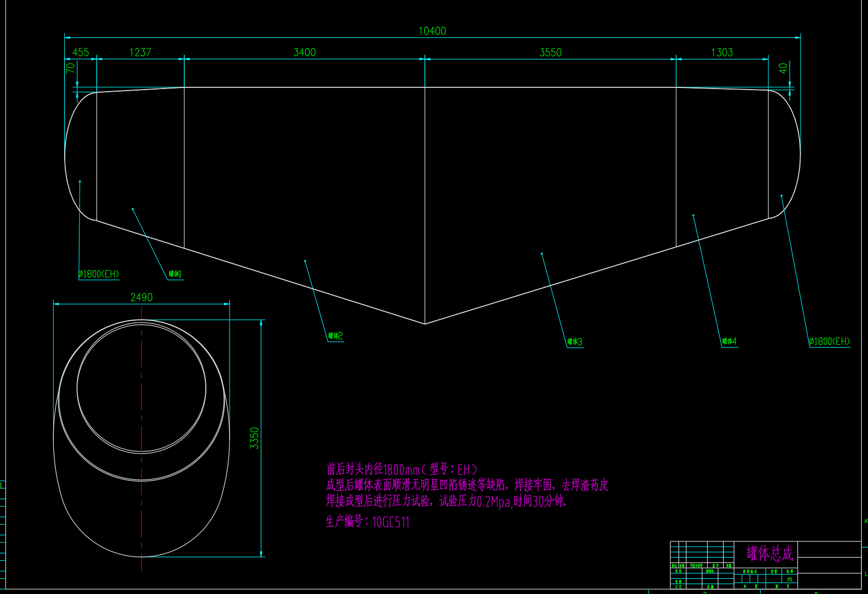The width and height of the screenshot is (868, 594).
Task: Select the 3350 height dimension text
Action: (254, 438)
